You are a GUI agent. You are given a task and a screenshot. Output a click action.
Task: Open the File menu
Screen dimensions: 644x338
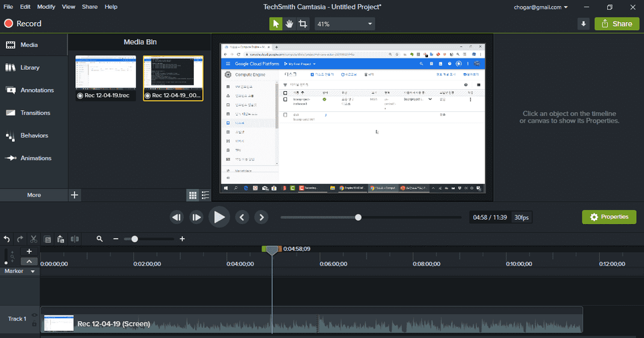pos(8,7)
